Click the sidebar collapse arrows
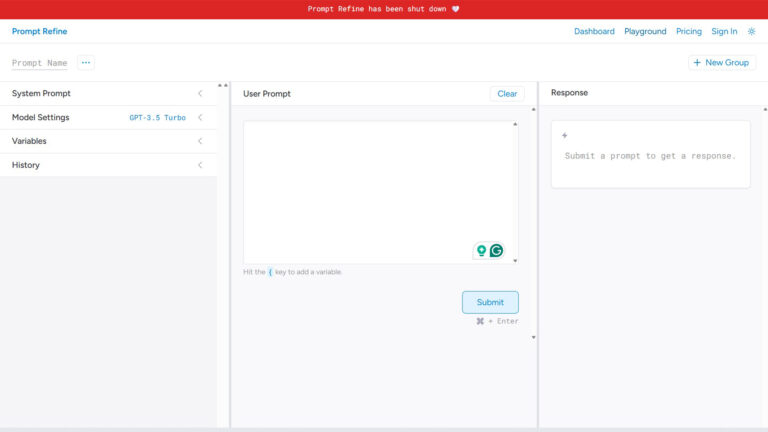This screenshot has width=768, height=432. (223, 86)
